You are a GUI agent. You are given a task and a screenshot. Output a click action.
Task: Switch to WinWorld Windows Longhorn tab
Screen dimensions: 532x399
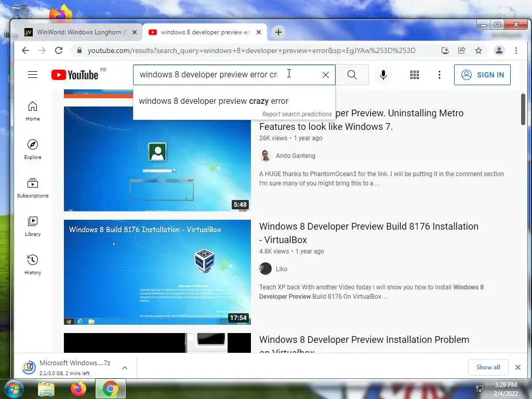(77, 32)
